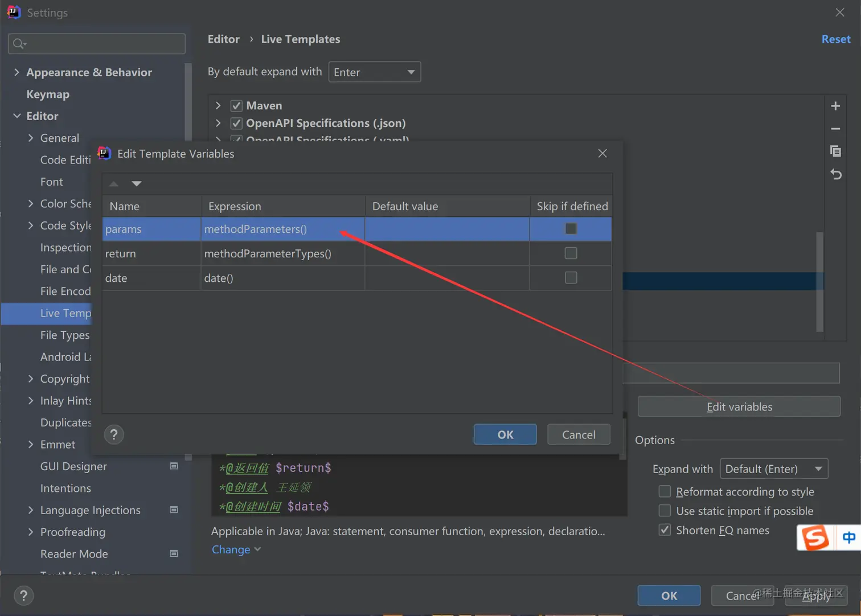Click the Edit variables button
Screen dimensions: 861x616
pos(739,407)
